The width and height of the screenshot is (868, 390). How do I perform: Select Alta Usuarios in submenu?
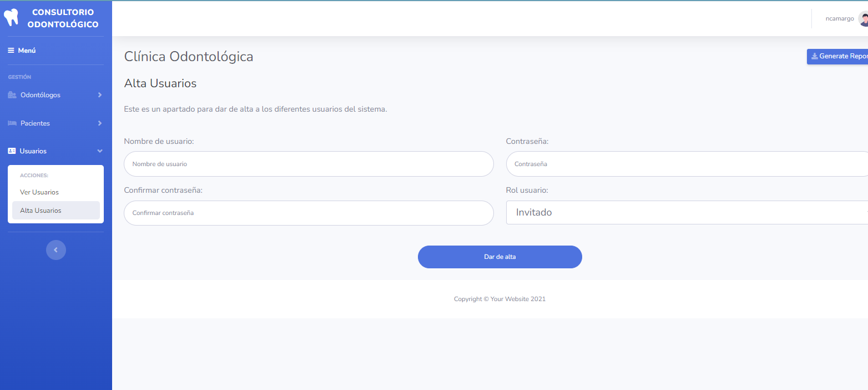(x=56, y=211)
